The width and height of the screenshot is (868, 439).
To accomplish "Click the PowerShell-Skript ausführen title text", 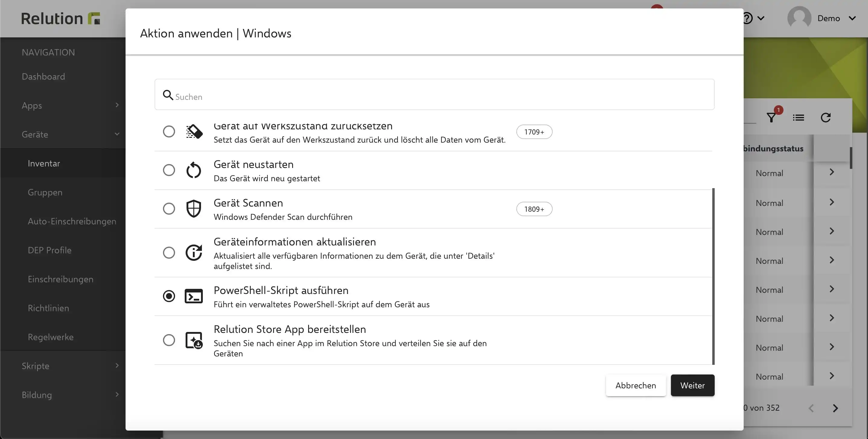I will pos(281,290).
